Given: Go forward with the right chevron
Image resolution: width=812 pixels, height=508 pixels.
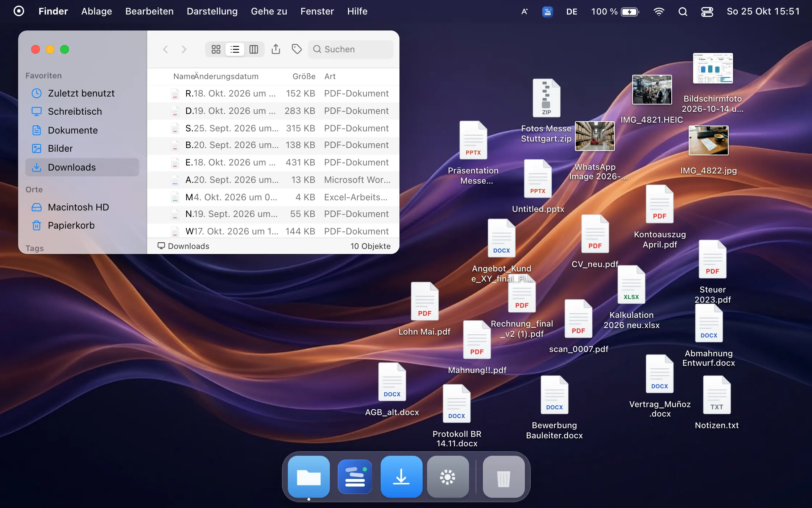Looking at the screenshot, I should [x=184, y=49].
